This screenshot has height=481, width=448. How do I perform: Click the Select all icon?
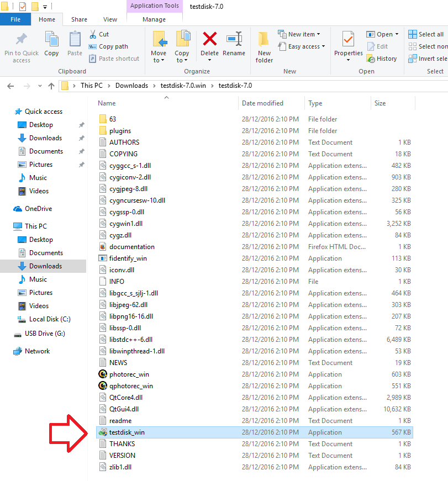pos(413,34)
